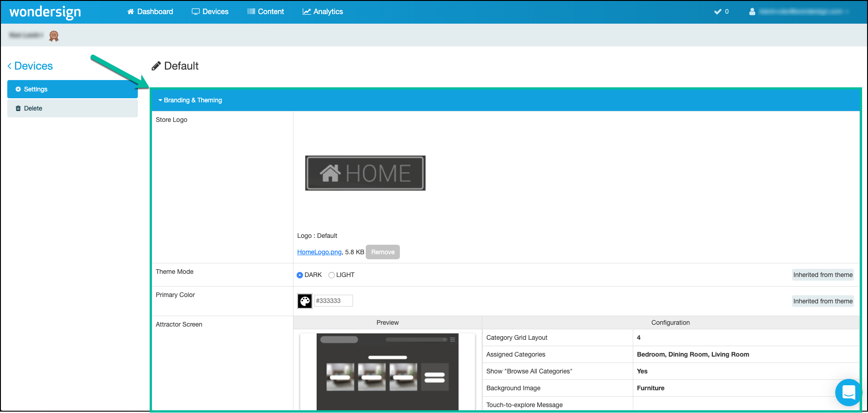The height and width of the screenshot is (413, 868).
Task: Click the Preview column header
Action: 388,322
